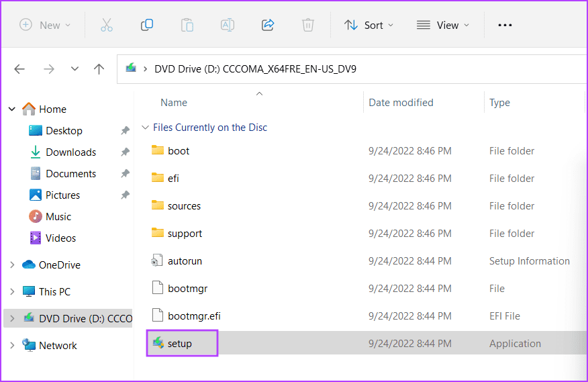Click the Delete trash can icon
The width and height of the screenshot is (588, 382).
click(308, 25)
